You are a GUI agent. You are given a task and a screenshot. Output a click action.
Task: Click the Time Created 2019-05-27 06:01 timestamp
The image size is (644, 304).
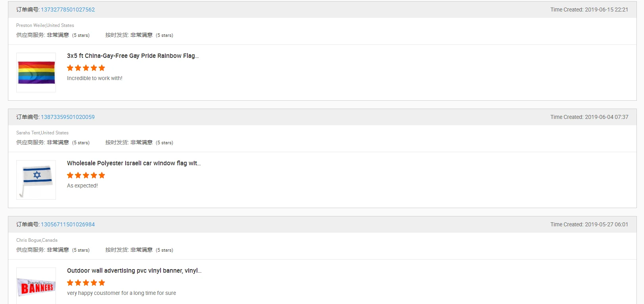(589, 224)
